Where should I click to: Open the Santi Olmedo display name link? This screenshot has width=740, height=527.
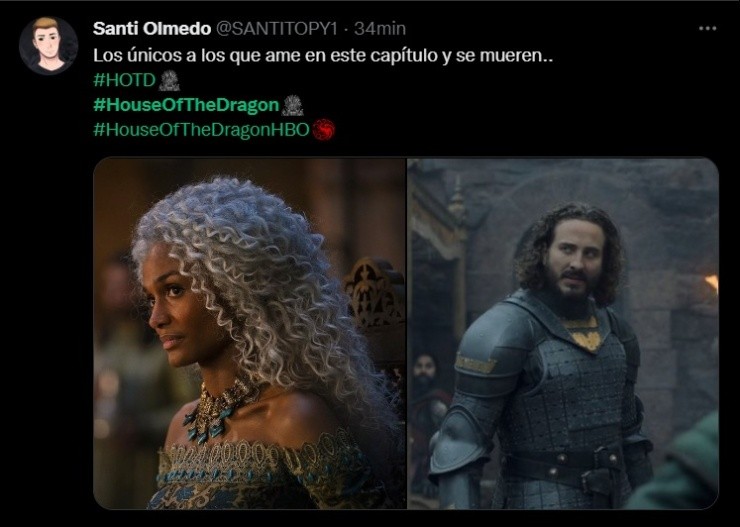point(152,29)
